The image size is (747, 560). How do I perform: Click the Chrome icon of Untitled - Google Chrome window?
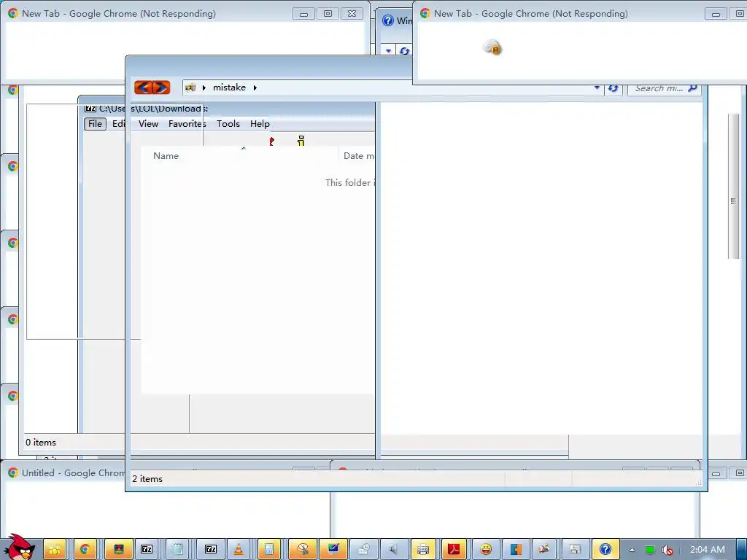pos(13,472)
